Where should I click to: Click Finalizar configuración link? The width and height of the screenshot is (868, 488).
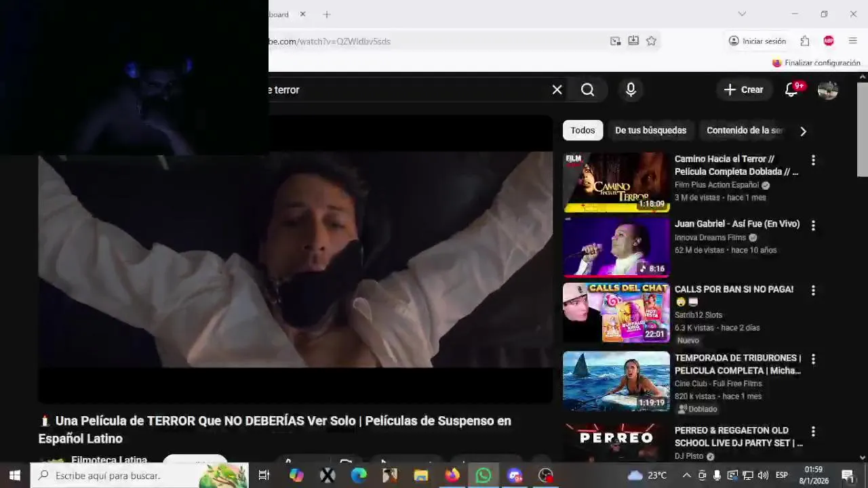pyautogui.click(x=816, y=63)
